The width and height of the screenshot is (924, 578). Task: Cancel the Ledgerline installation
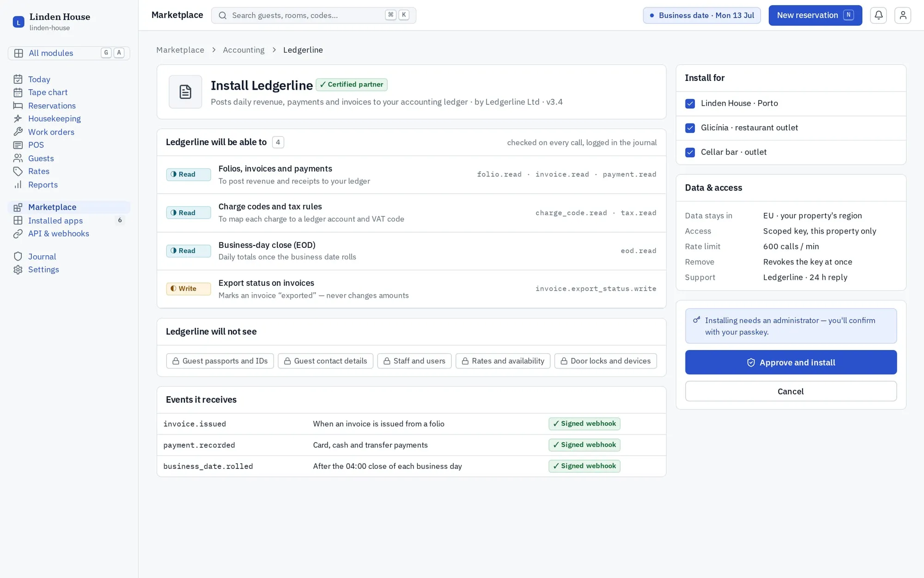pyautogui.click(x=790, y=391)
